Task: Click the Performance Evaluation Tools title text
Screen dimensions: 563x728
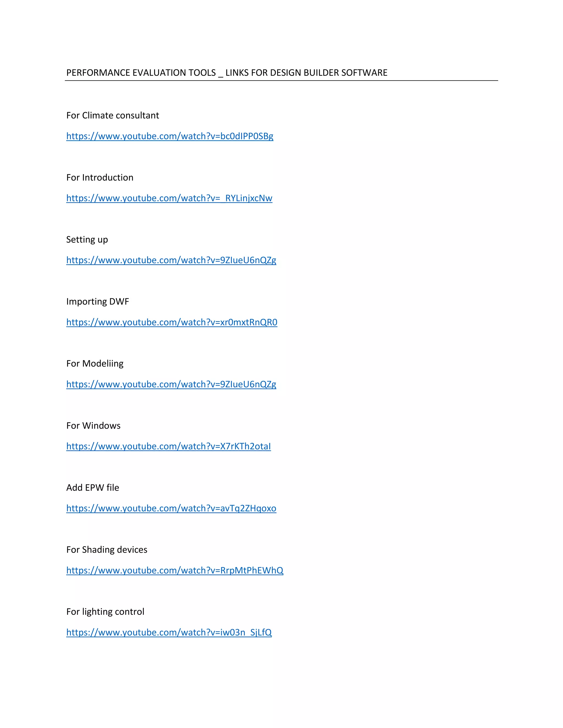Action: pyautogui.click(x=227, y=73)
